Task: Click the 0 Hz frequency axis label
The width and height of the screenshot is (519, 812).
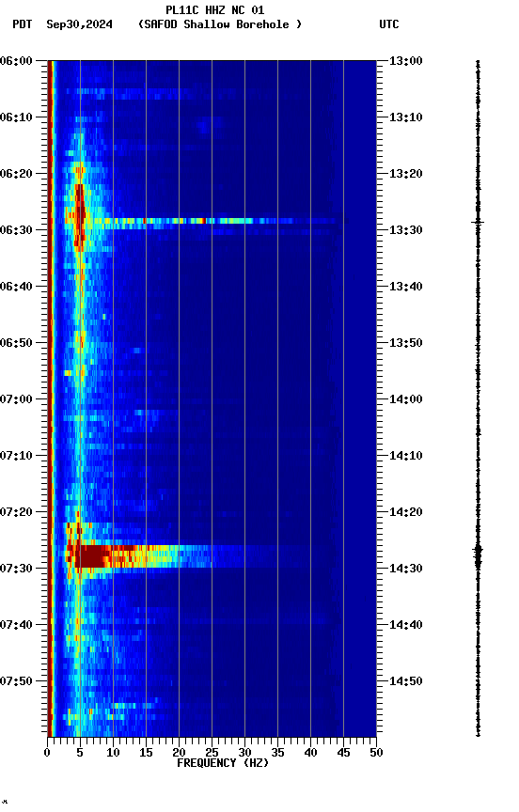Action: point(48,754)
